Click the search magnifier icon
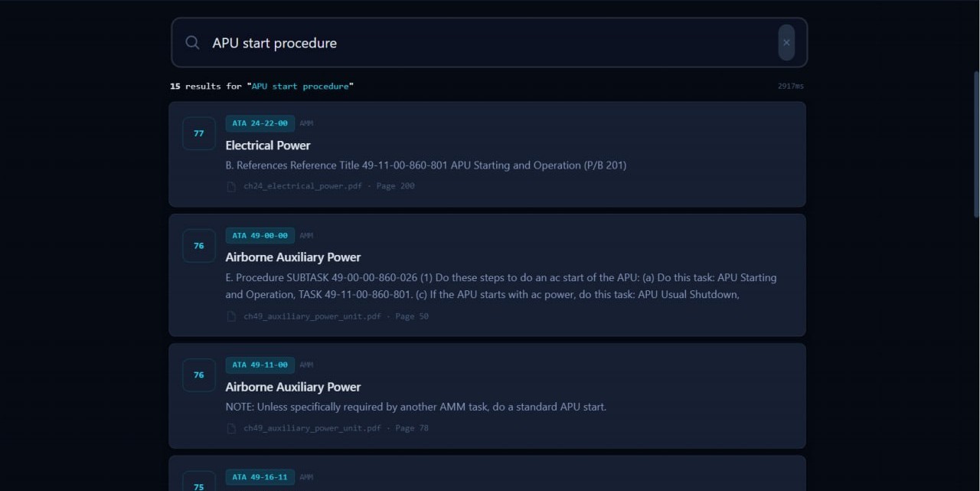This screenshot has width=980, height=491. (193, 43)
